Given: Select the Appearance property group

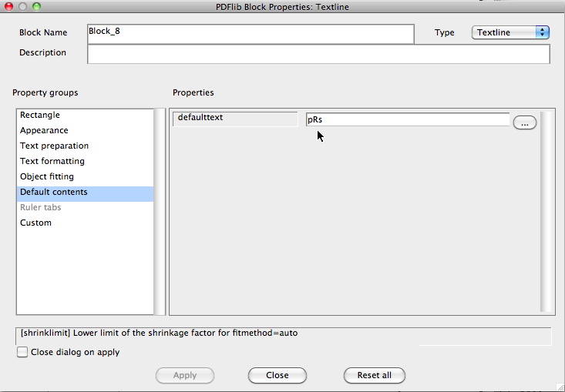Looking at the screenshot, I should (85, 130).
